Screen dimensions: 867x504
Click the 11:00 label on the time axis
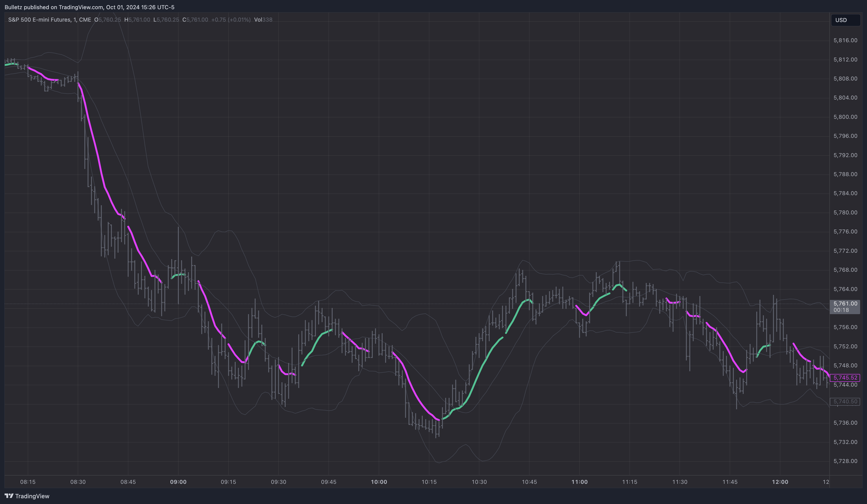[x=579, y=482]
